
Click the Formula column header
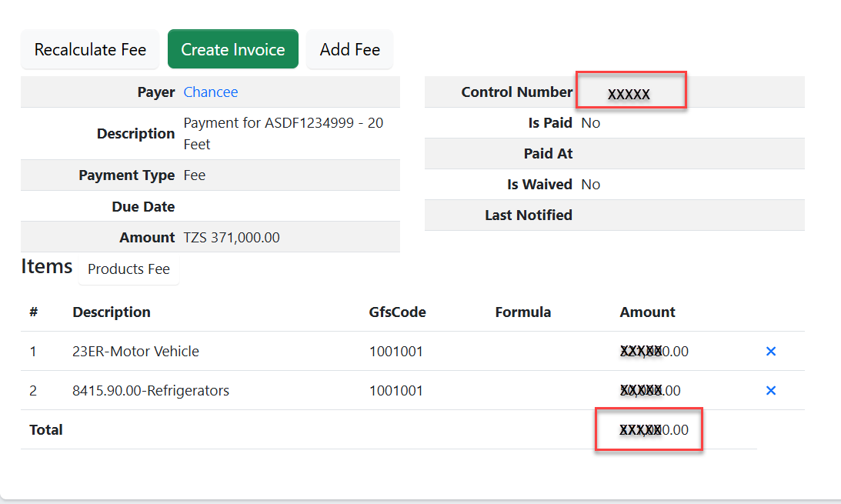523,312
